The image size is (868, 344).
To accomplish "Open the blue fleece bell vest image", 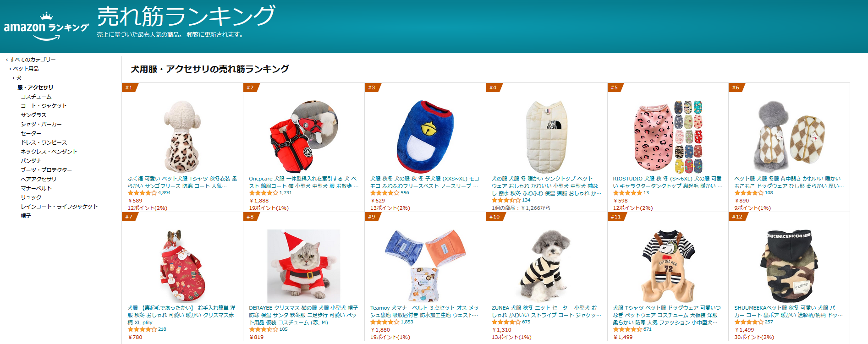I will 425,137.
